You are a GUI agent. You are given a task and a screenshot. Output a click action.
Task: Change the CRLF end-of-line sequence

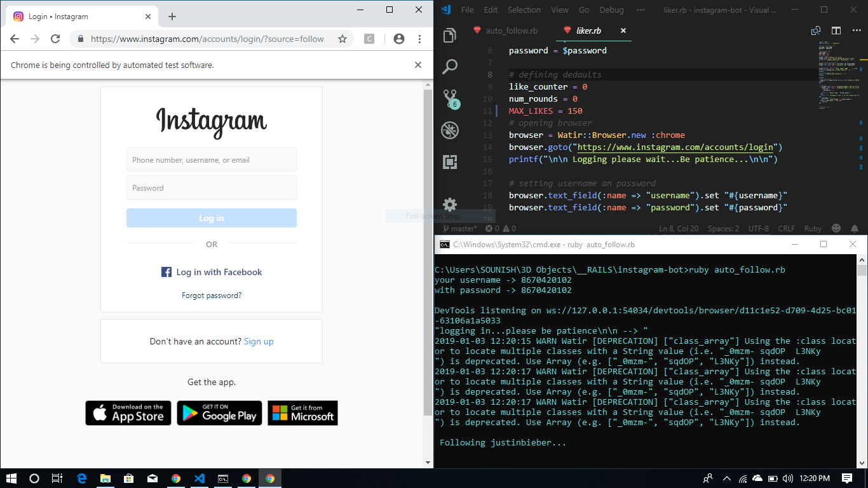pos(786,228)
